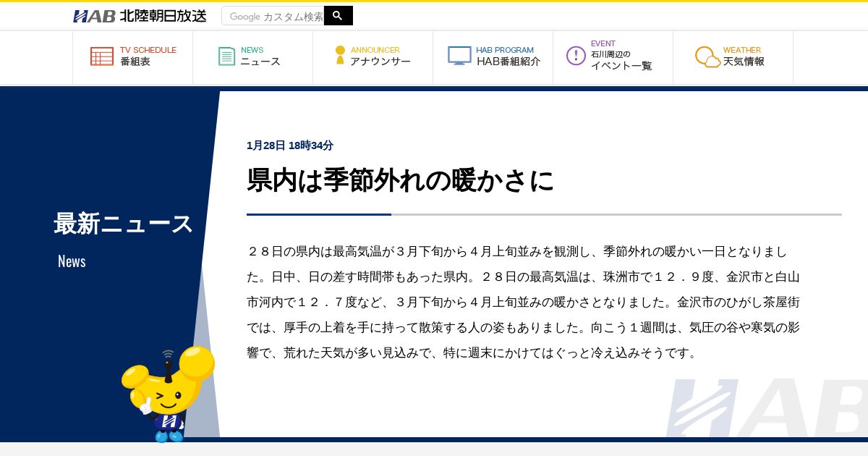Click the red TV schedule grid icon
This screenshot has height=456, width=868.
(102, 56)
